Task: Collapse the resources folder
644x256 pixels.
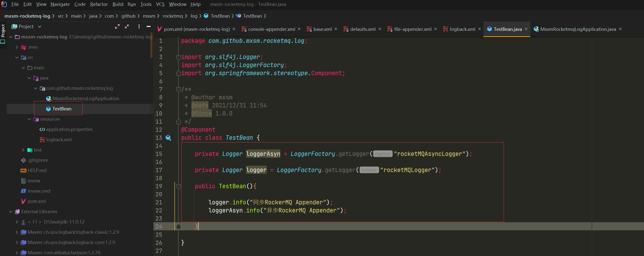Action: (x=29, y=119)
